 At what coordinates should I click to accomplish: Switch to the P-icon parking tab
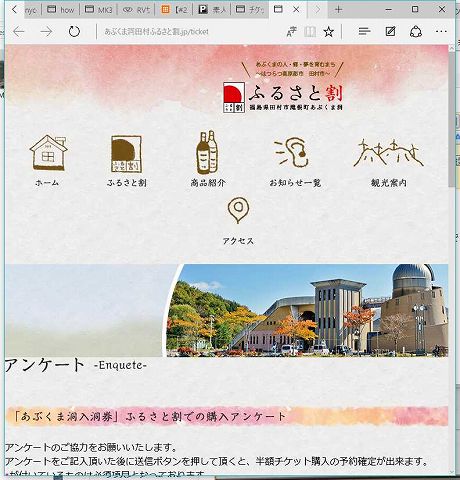(212, 10)
